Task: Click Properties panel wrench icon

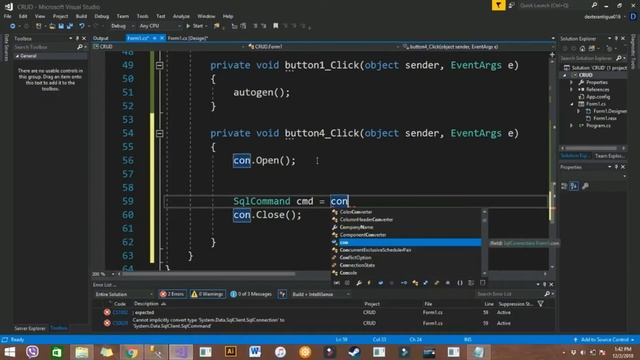Action: 585,186
